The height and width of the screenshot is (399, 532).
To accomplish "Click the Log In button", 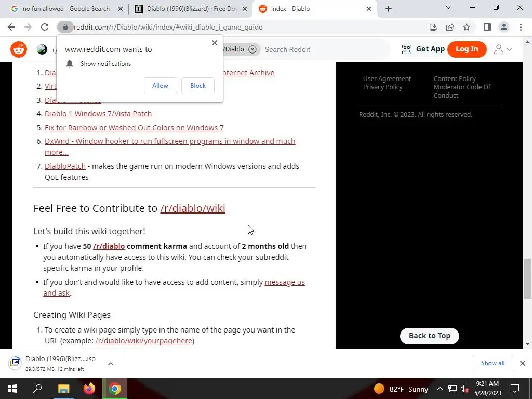I will pyautogui.click(x=467, y=49).
